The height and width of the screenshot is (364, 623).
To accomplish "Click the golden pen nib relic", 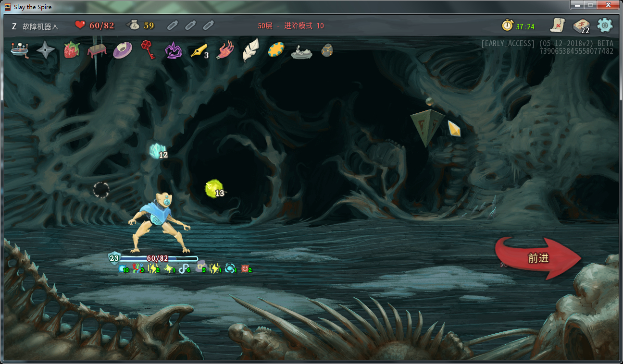I will 199,51.
